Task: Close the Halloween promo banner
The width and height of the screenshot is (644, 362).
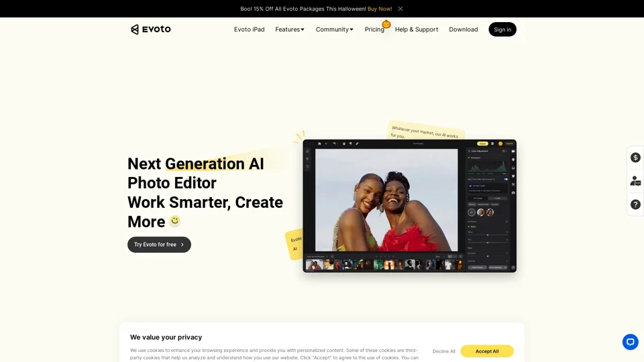Action: coord(400,9)
